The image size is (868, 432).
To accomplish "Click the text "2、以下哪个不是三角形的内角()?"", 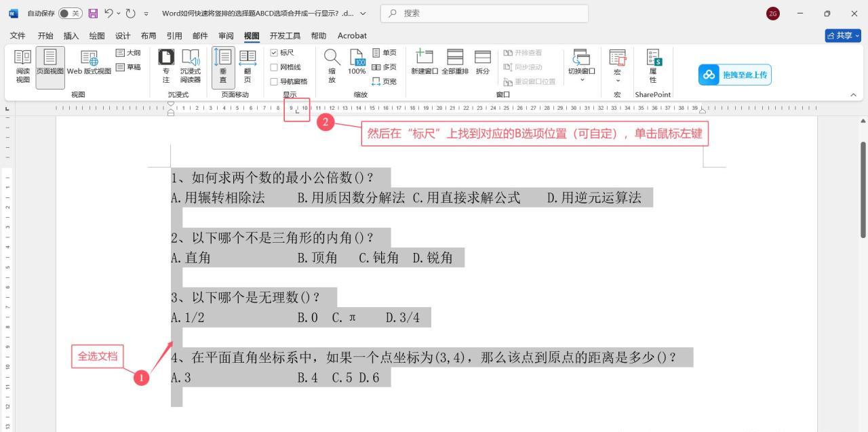I will [272, 238].
